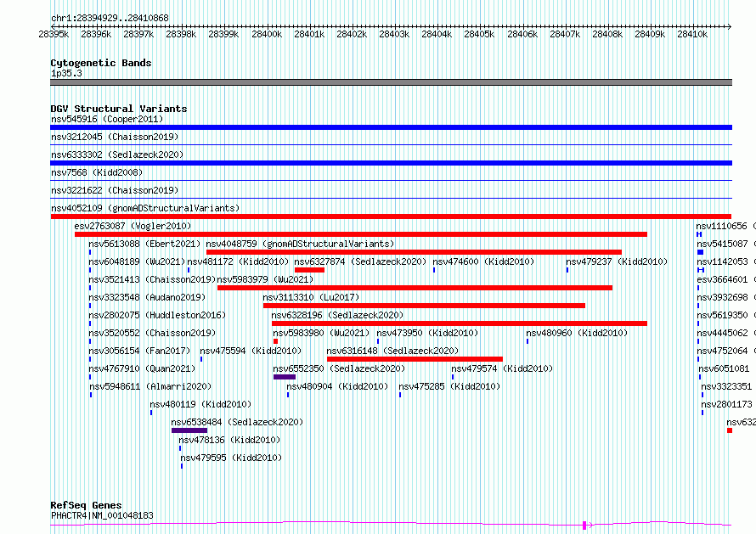Open the nsv3323548 (Audano2019) label

pos(147,297)
